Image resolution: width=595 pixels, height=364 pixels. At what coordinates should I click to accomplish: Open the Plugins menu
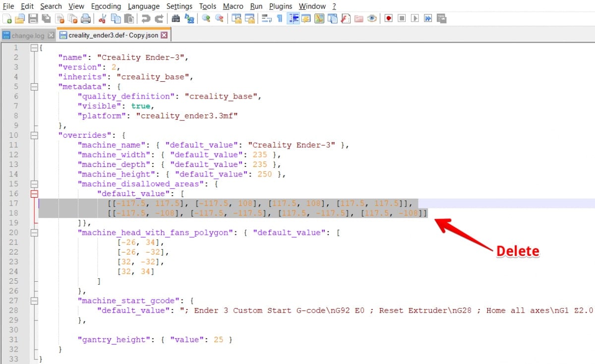coord(281,6)
